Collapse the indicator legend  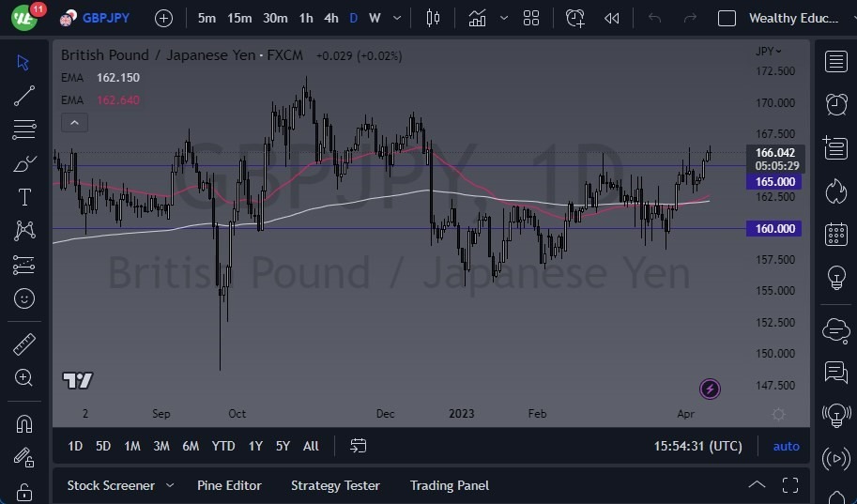tap(75, 122)
